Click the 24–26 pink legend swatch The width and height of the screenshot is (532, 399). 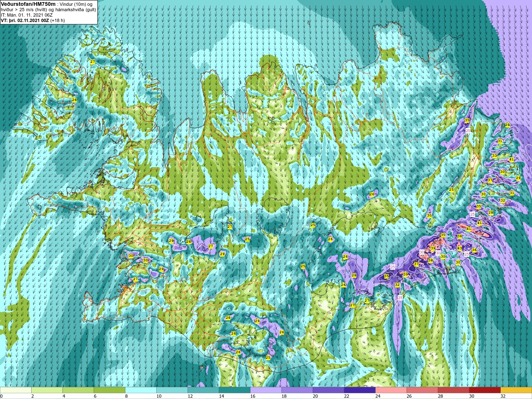391,390
